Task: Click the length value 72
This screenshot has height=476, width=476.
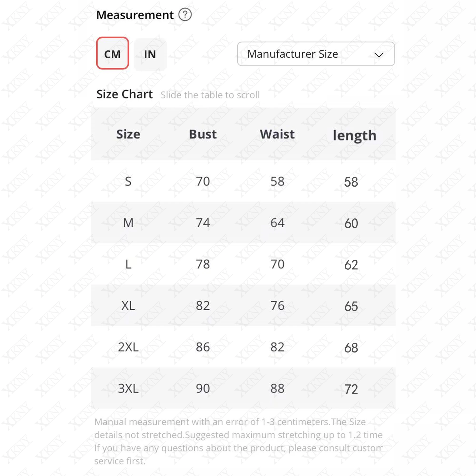Action: pos(351,389)
